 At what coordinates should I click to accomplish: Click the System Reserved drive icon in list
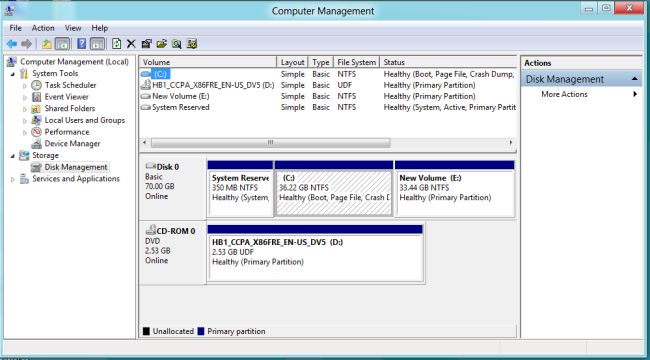146,107
